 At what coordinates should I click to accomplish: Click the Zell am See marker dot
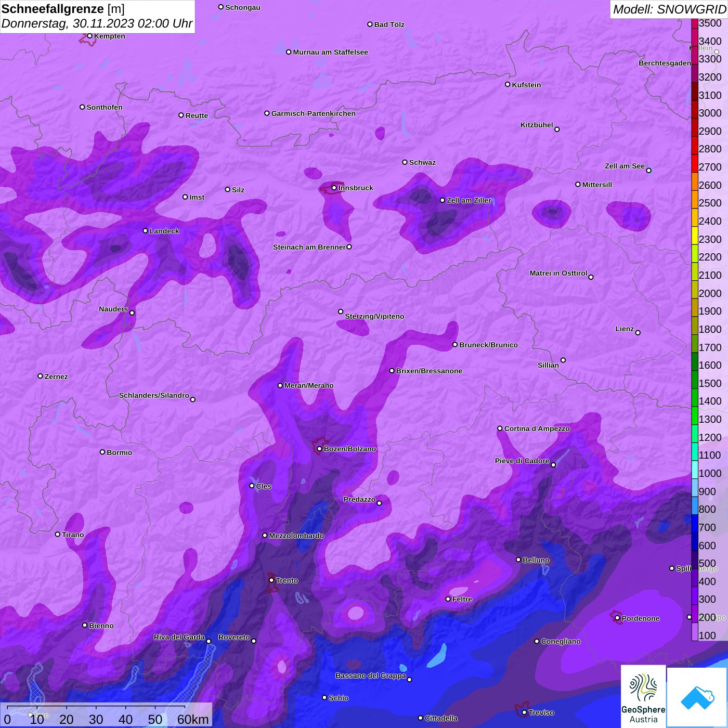click(648, 171)
